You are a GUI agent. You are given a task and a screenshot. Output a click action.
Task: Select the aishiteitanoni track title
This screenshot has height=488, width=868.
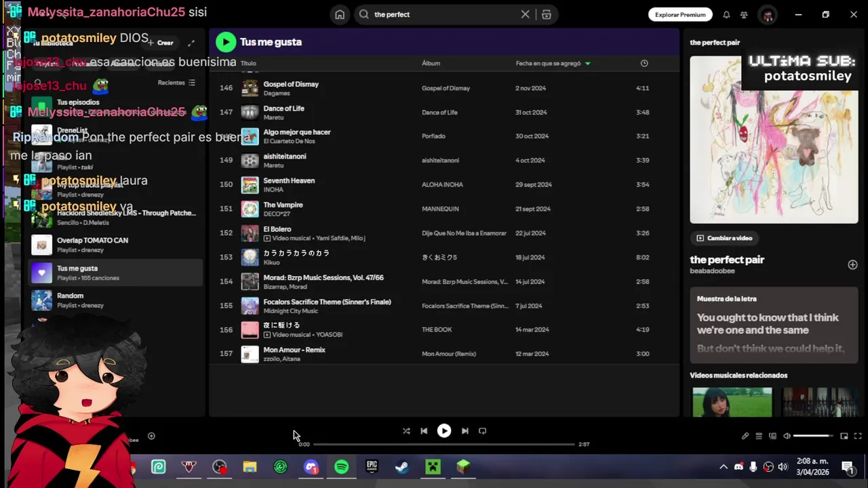285,157
